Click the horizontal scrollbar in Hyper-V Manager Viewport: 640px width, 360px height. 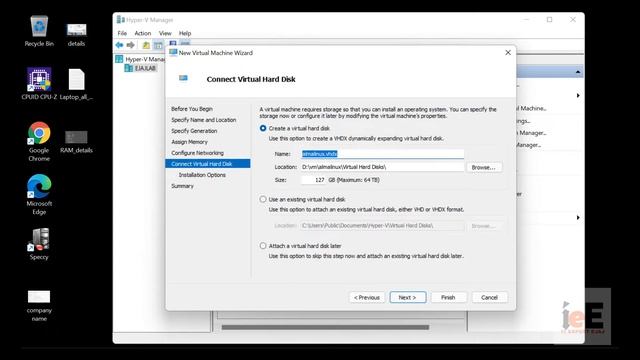[x=325, y=327]
